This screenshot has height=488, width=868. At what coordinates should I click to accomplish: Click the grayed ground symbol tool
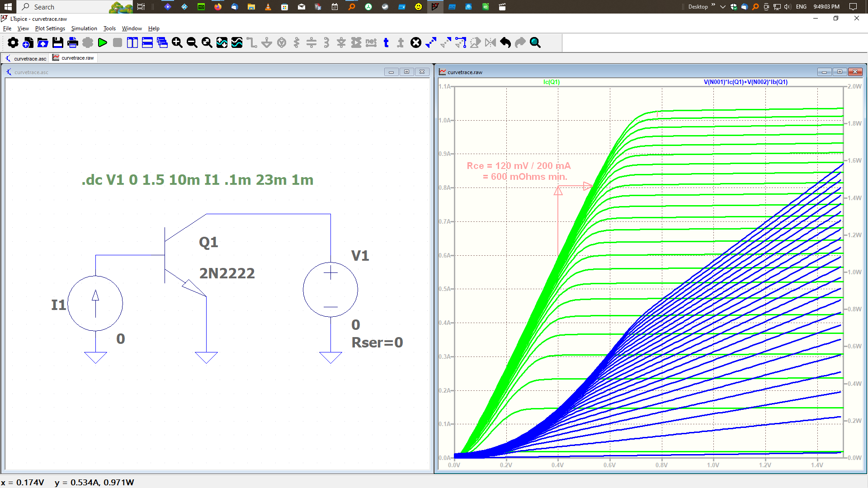click(x=267, y=42)
